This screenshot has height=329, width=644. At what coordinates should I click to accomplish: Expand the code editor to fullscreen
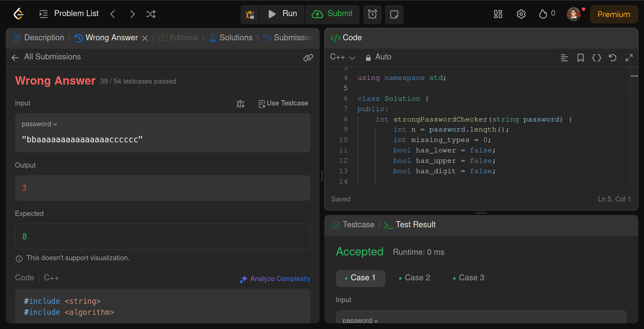[629, 58]
